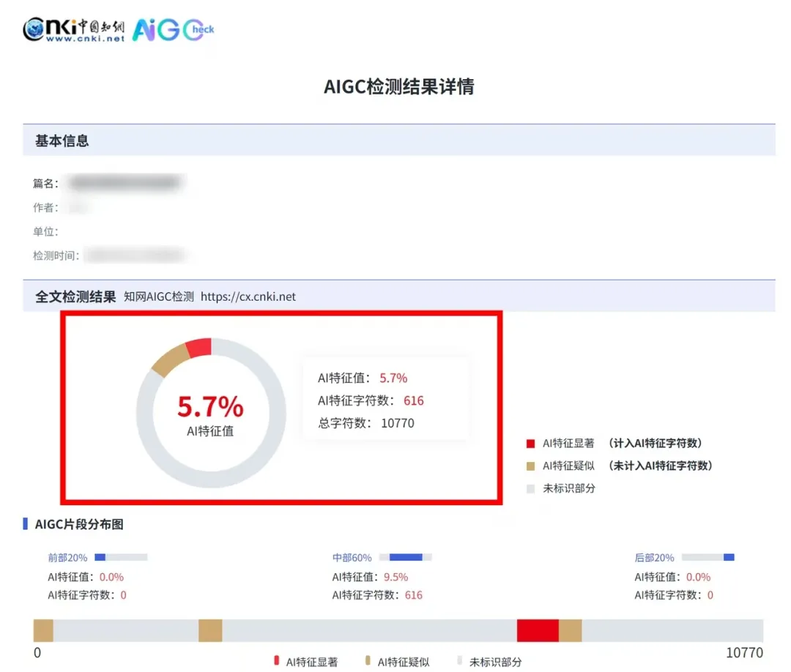
Task: Click the 后部 AI特征字符数 0 value
Action: pyautogui.click(x=710, y=595)
